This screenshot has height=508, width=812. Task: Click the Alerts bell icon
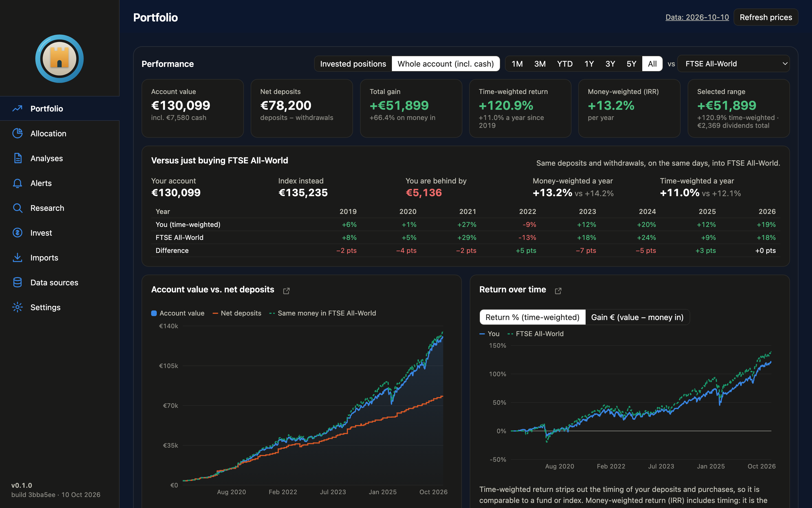[x=17, y=183]
